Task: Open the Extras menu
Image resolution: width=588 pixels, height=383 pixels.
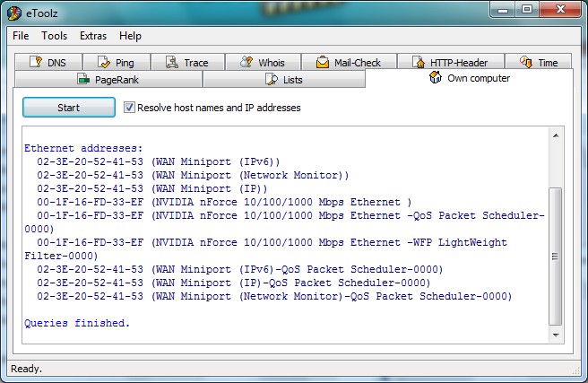Action: coord(93,36)
